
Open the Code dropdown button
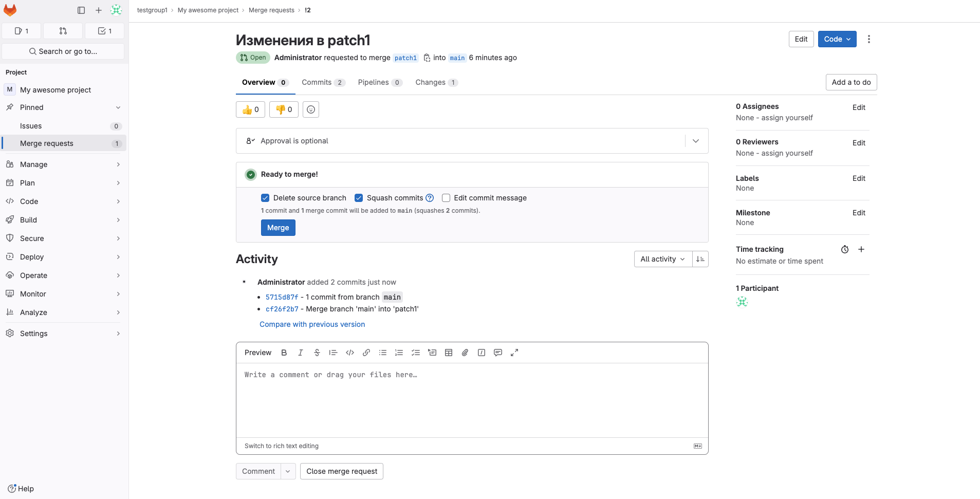pyautogui.click(x=837, y=39)
